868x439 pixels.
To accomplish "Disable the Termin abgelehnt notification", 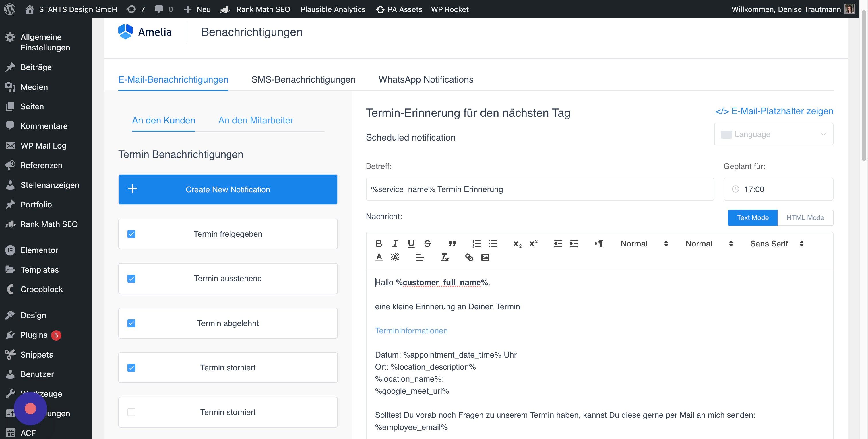I will click(131, 323).
